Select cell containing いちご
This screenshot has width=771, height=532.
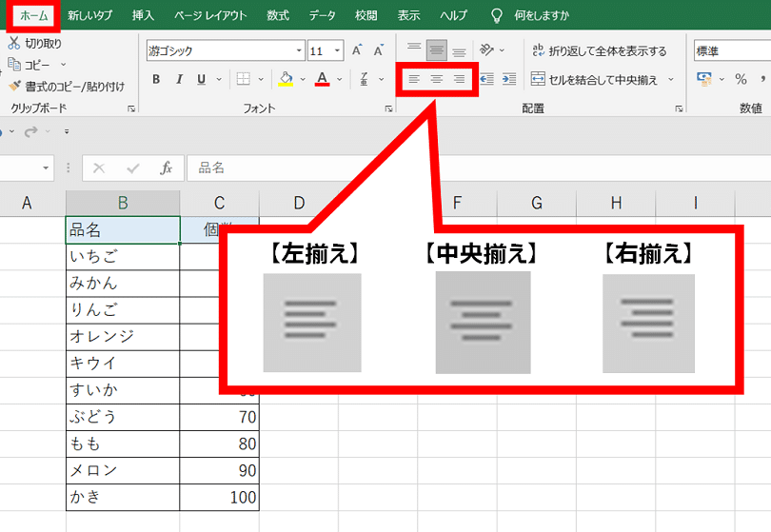(x=122, y=256)
